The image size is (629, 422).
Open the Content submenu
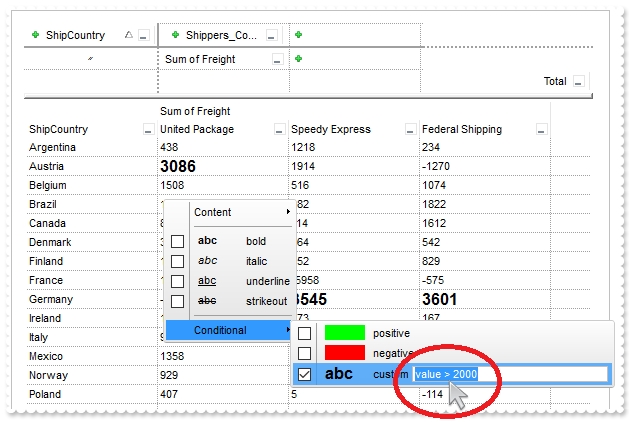pyautogui.click(x=240, y=212)
